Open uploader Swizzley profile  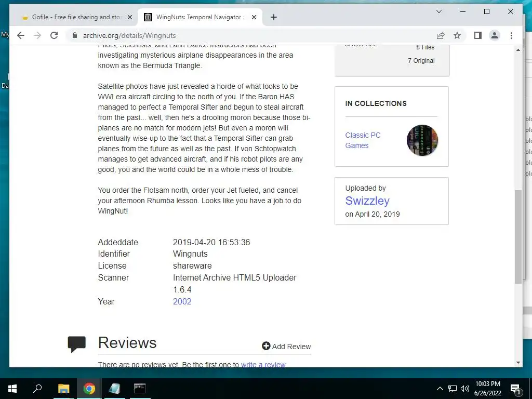pyautogui.click(x=367, y=201)
